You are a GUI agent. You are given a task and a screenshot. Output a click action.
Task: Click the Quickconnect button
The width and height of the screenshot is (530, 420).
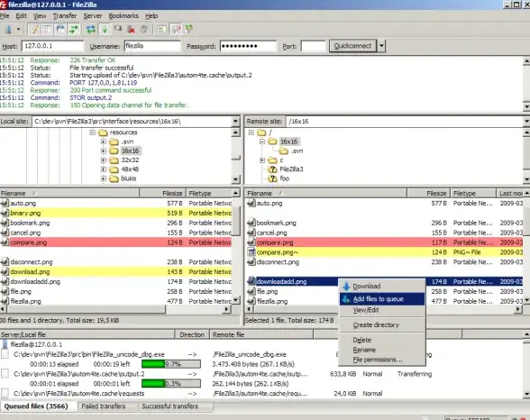(353, 46)
